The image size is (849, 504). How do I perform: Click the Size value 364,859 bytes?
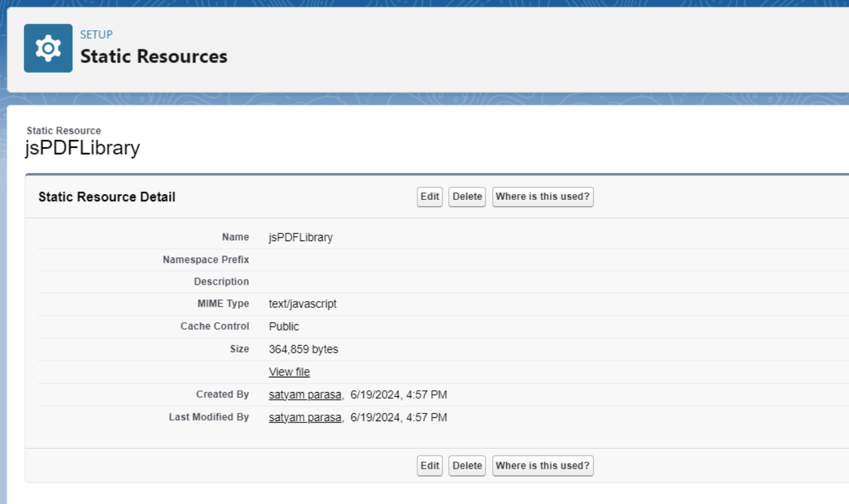point(303,349)
